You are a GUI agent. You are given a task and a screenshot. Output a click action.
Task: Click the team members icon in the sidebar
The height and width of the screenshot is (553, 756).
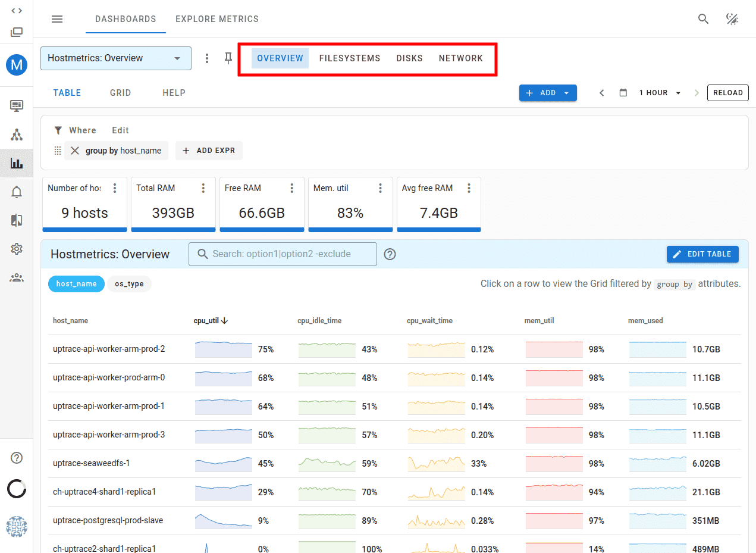(16, 277)
